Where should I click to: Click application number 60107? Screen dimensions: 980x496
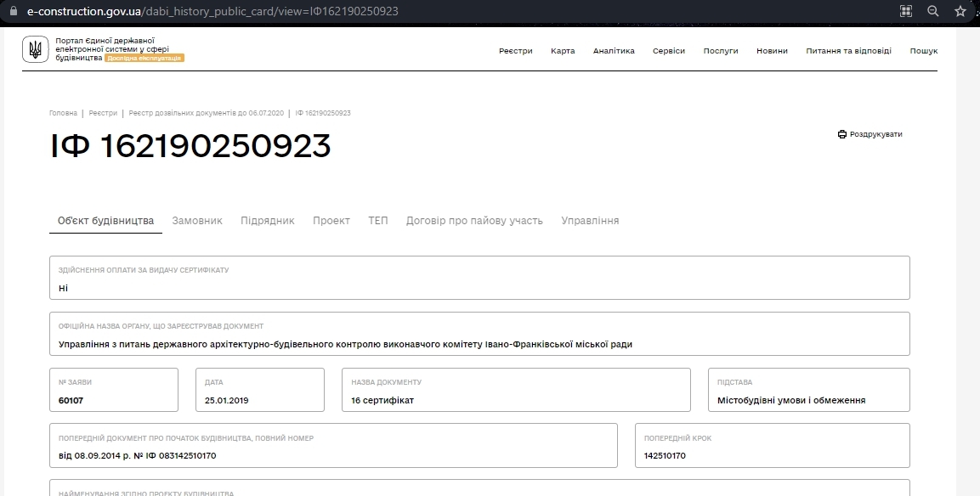[x=71, y=400]
